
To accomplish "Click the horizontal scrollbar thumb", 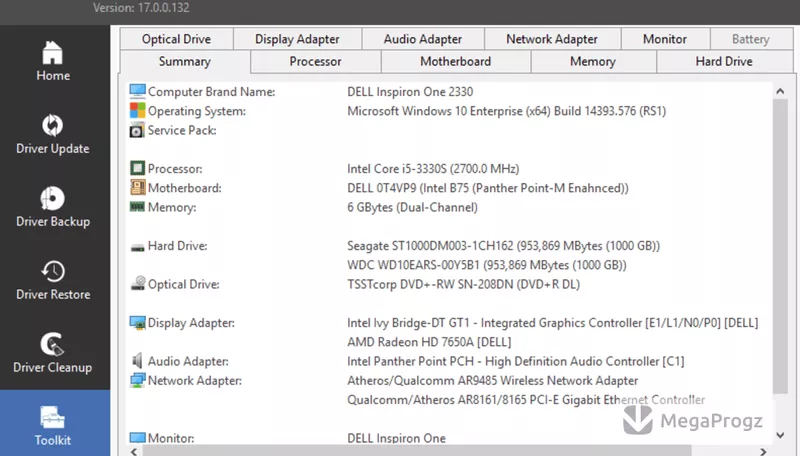I will [417, 451].
